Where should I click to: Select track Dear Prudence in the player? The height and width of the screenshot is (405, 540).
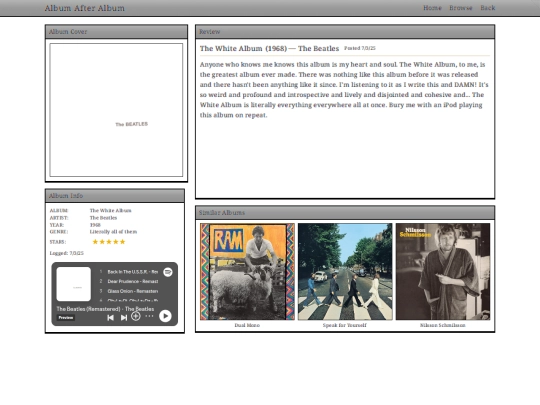133,281
